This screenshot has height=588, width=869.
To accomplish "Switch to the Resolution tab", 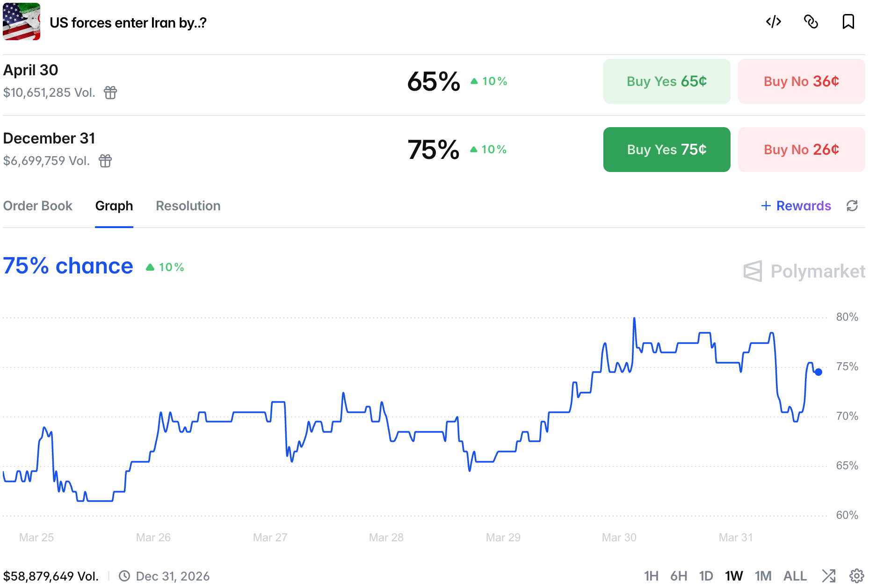I will (x=188, y=206).
